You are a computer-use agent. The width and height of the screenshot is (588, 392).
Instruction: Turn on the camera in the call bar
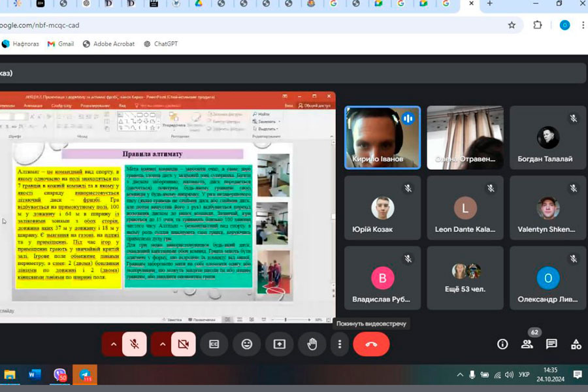(184, 344)
